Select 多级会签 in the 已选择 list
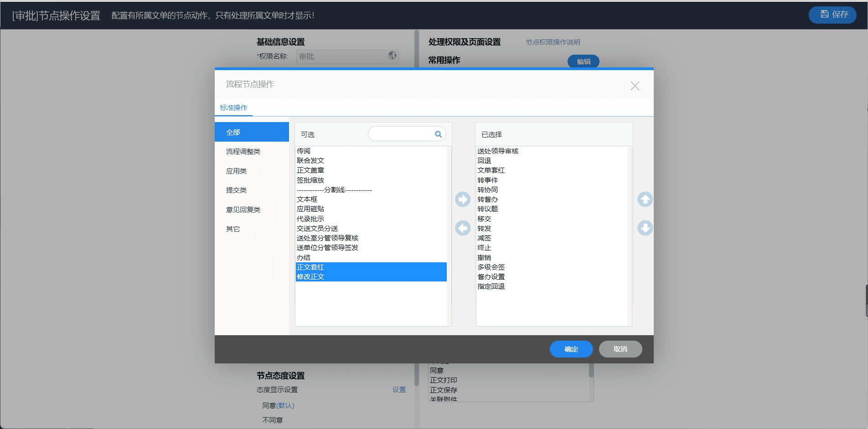The height and width of the screenshot is (429, 868). pyautogui.click(x=552, y=267)
